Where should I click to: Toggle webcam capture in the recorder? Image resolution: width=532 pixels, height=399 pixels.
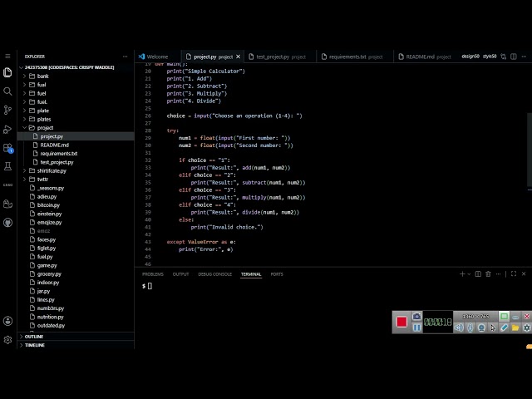tap(481, 328)
